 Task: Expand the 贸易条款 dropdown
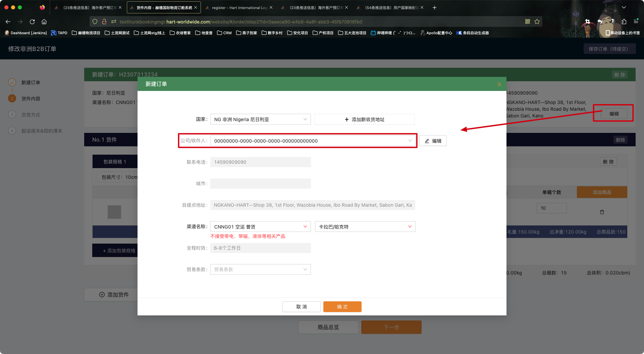[x=260, y=269]
